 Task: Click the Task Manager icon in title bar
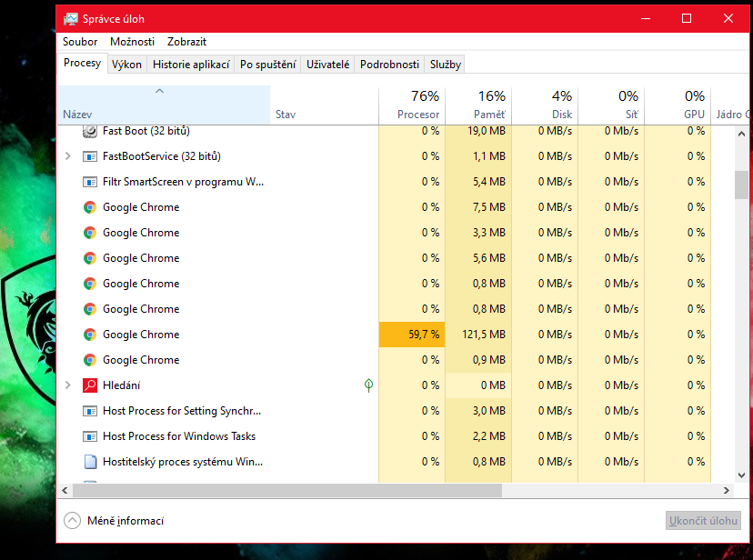click(x=70, y=19)
